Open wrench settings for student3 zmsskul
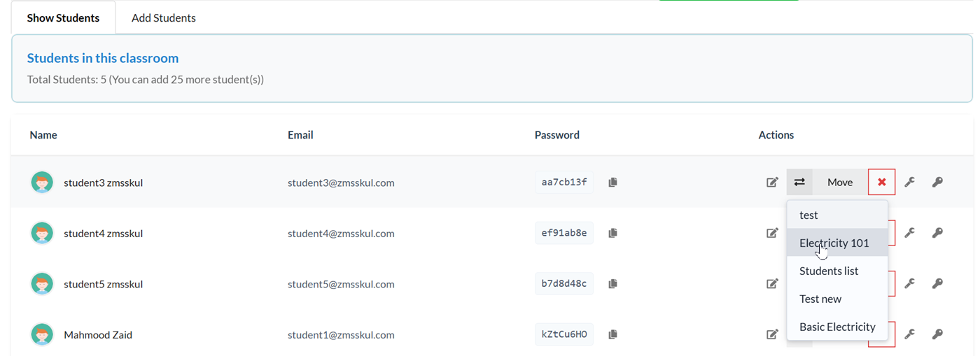The width and height of the screenshot is (980, 356). [x=909, y=183]
